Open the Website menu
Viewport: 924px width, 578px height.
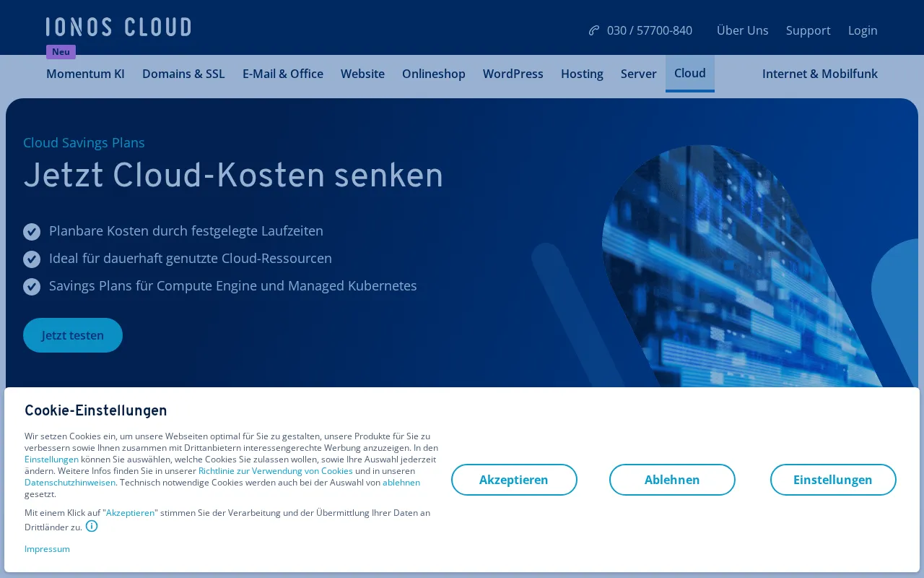362,74
